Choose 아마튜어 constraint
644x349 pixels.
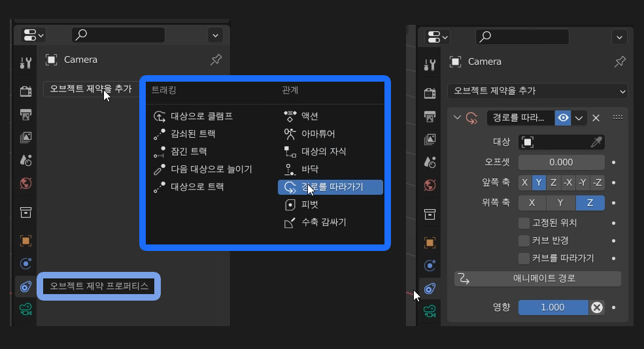click(x=318, y=134)
